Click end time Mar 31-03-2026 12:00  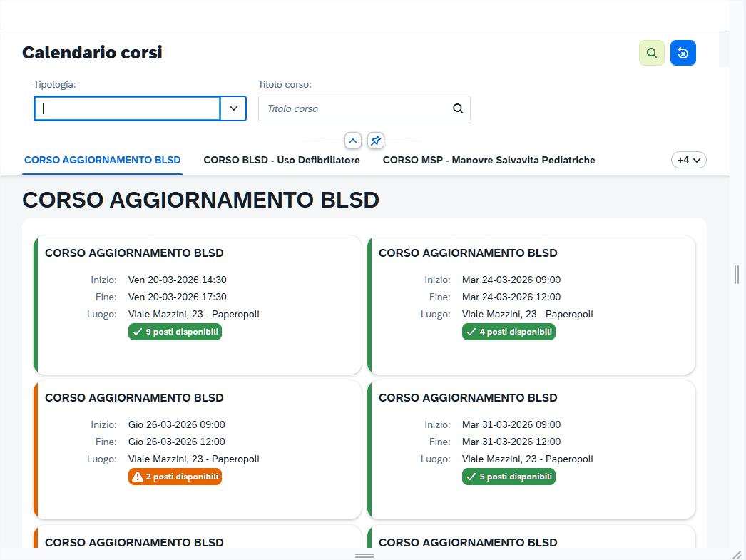(511, 442)
